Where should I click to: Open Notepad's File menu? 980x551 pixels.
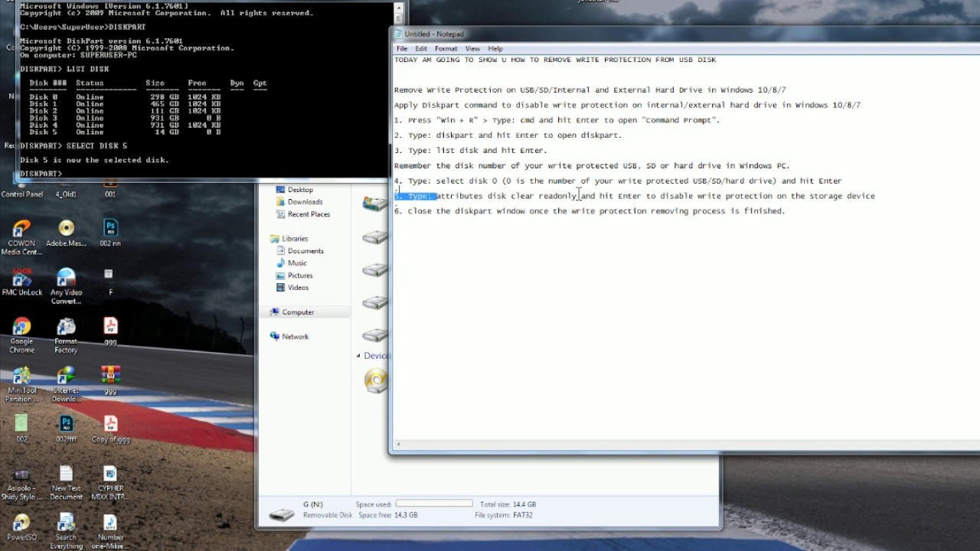tap(402, 48)
